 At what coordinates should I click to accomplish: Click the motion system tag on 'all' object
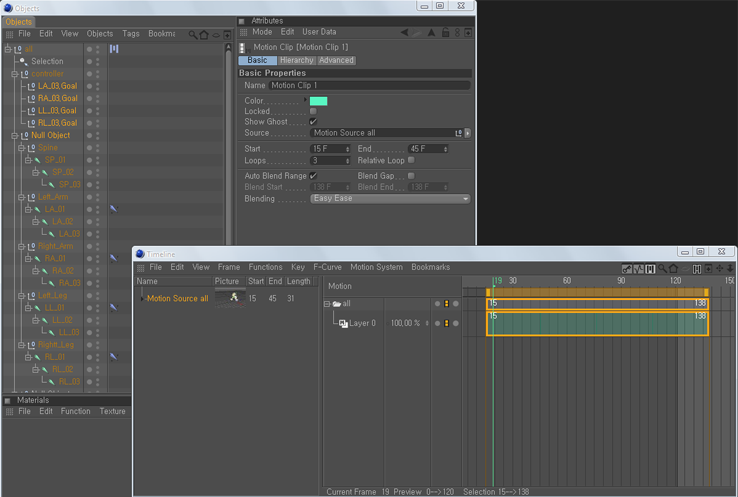pos(114,48)
